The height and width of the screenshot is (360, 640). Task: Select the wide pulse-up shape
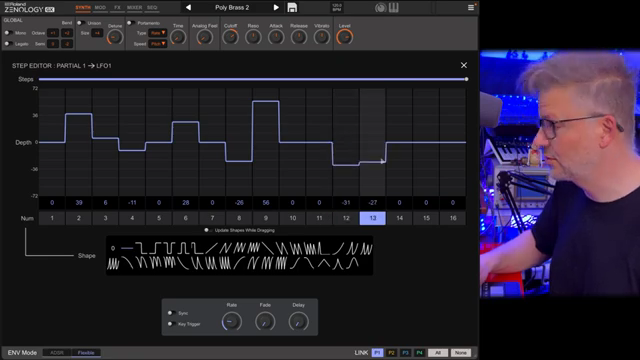point(183,248)
